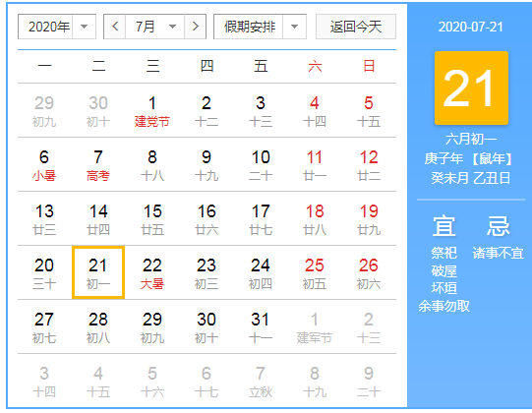Click greyed June 29 初九 date

(x=44, y=111)
